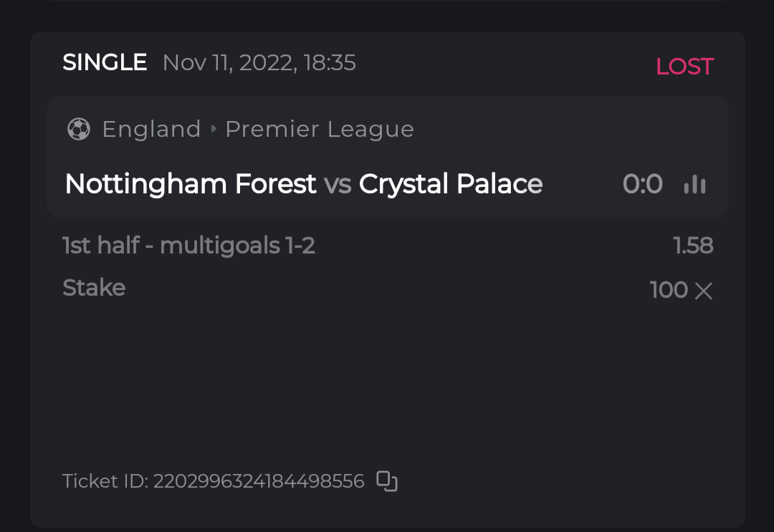
Task: Click the arrow between England and Premier League
Action: click(x=214, y=130)
